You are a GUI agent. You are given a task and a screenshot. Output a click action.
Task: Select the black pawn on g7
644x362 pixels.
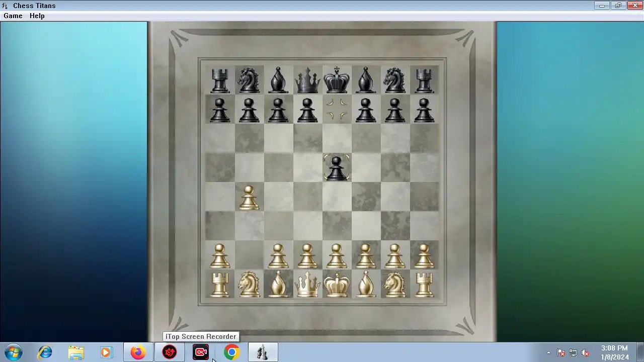click(395, 110)
